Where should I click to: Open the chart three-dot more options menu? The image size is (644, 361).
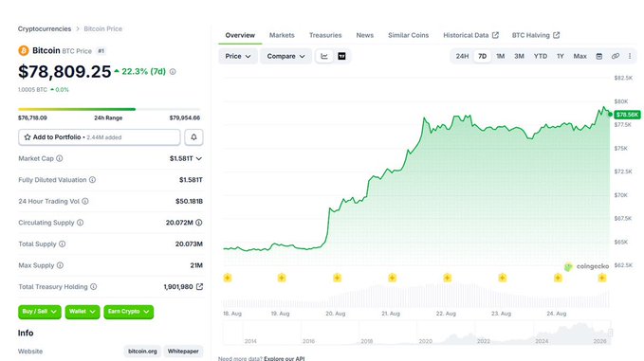(x=630, y=56)
